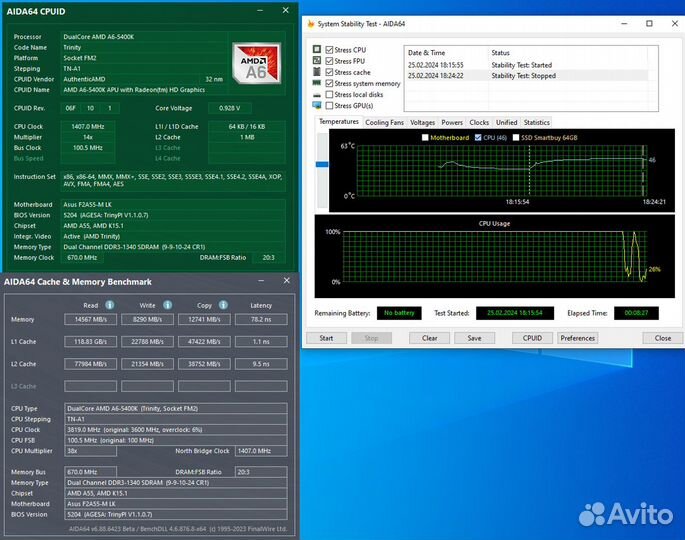Screen dimensions: 685x540
Task: Close the AIDA64 Cache & Memory Benchmark window
Action: pyautogui.click(x=287, y=280)
